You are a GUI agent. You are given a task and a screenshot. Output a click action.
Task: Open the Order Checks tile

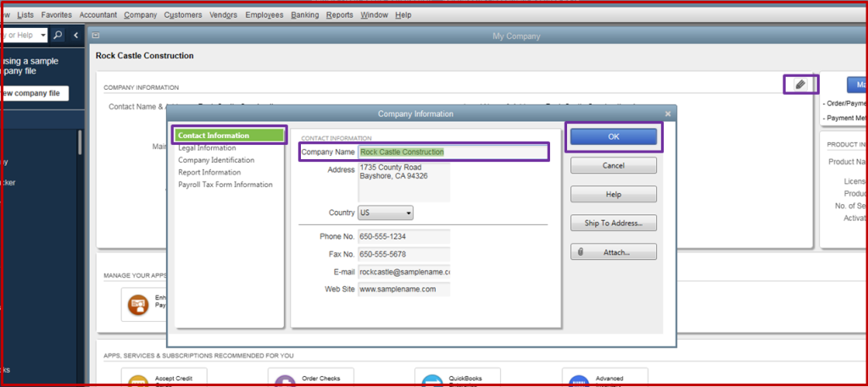309,378
